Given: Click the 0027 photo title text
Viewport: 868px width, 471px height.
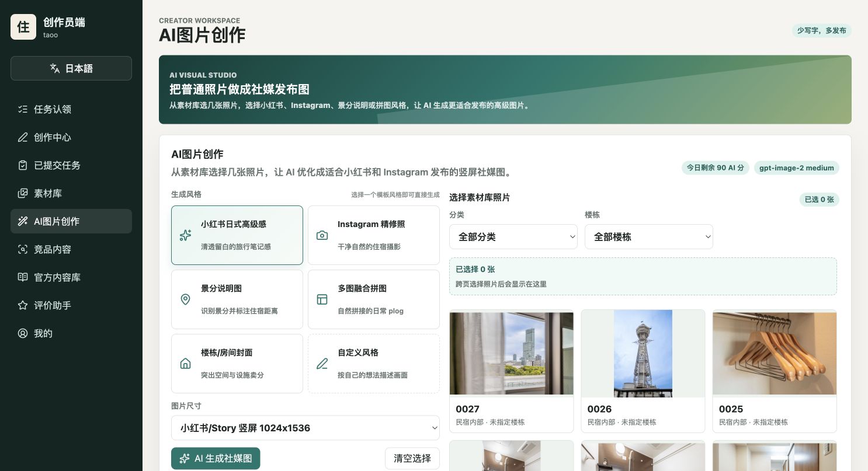Looking at the screenshot, I should [x=467, y=409].
